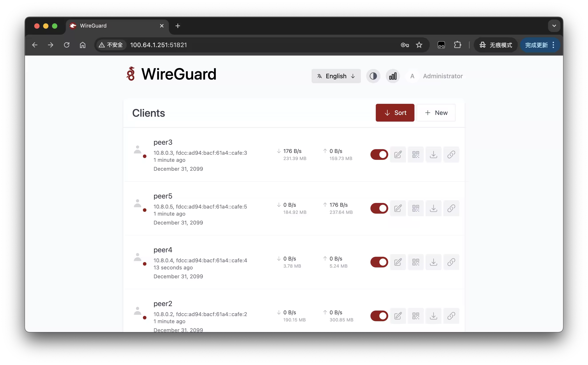
Task: Select the WireGuard browser tab
Action: click(x=117, y=26)
